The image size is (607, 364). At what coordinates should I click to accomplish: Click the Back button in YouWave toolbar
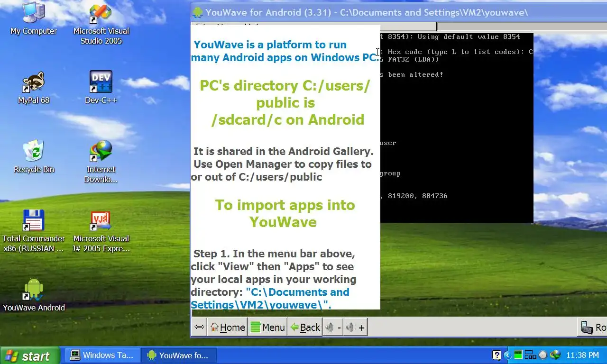(x=305, y=327)
